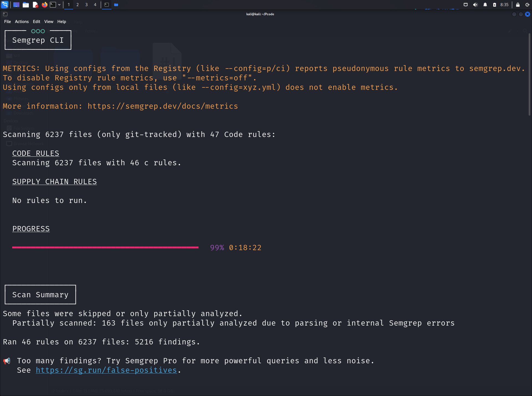The height and width of the screenshot is (396, 532).
Task: Launch the text editor from the panel
Action: 35,5
